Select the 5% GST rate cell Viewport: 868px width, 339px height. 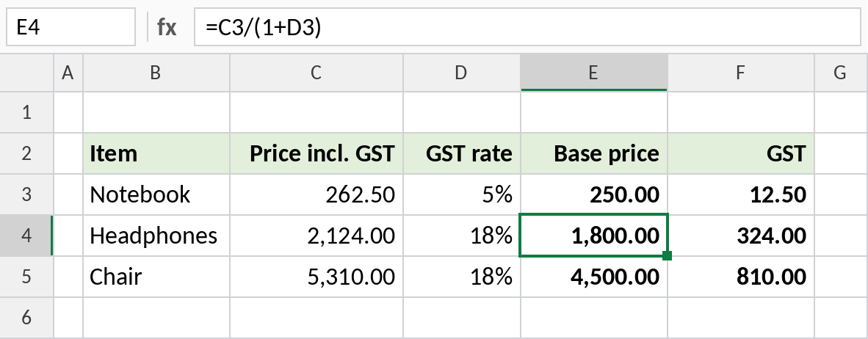click(x=462, y=194)
